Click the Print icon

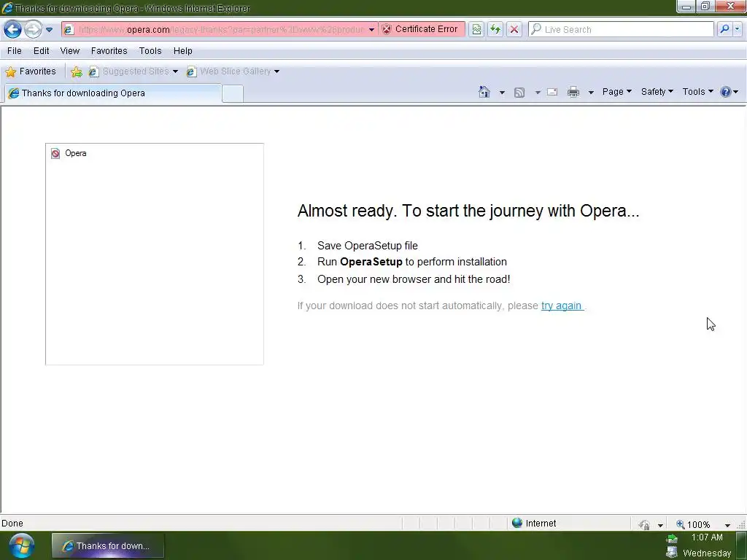pyautogui.click(x=573, y=92)
